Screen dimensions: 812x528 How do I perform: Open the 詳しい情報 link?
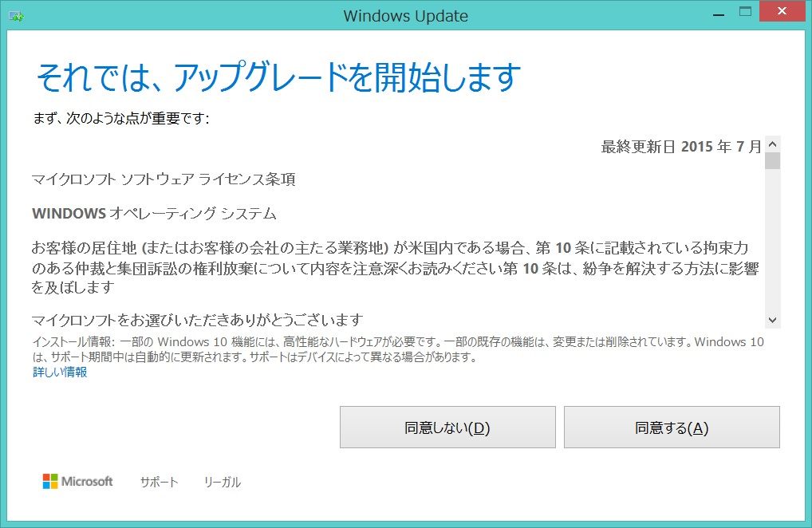60,372
